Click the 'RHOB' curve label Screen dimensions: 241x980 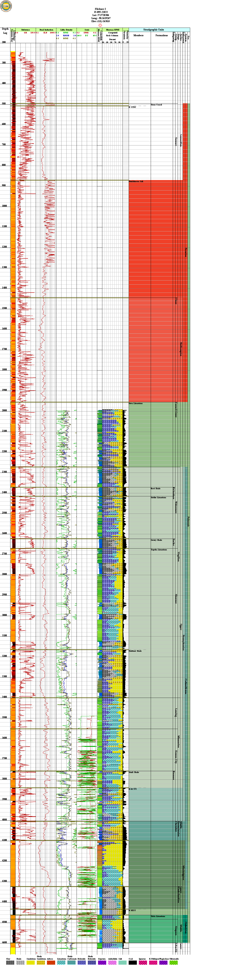(66, 35)
